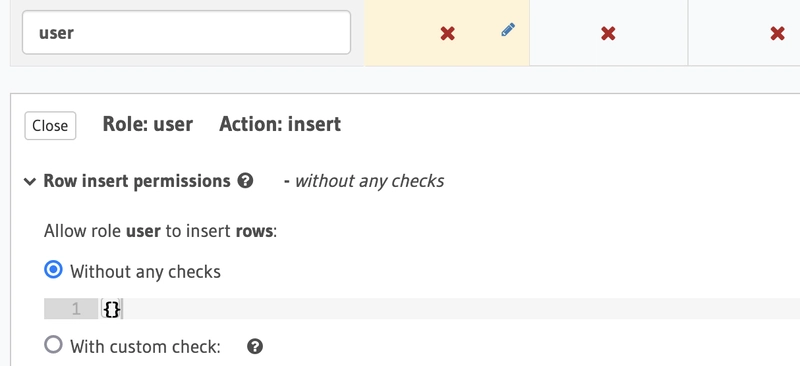Viewport: 800px width, 366px height.
Task: Select the With custom check radio button
Action: point(53,345)
